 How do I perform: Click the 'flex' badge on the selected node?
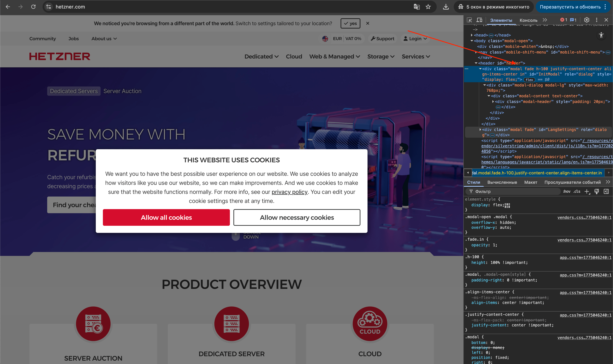pos(529,80)
